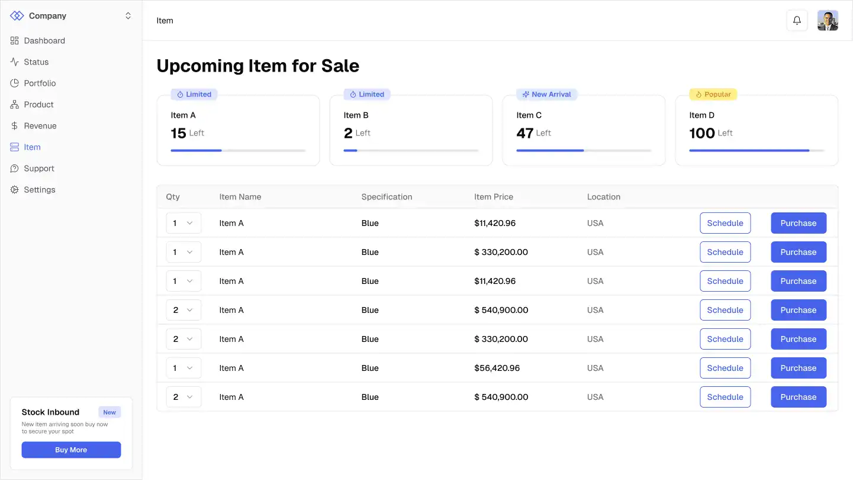Click the Revenue dollar sign icon
The height and width of the screenshot is (504, 853).
pyautogui.click(x=15, y=126)
